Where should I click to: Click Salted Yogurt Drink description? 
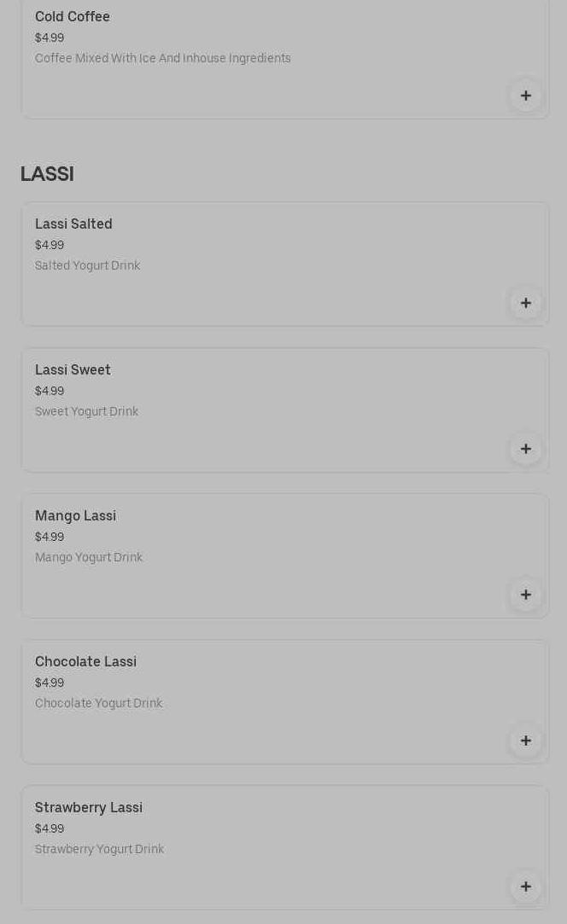click(x=87, y=266)
